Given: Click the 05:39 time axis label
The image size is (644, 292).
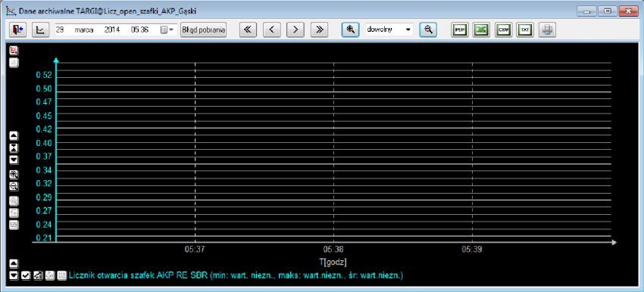Looking at the screenshot, I should pyautogui.click(x=471, y=250).
